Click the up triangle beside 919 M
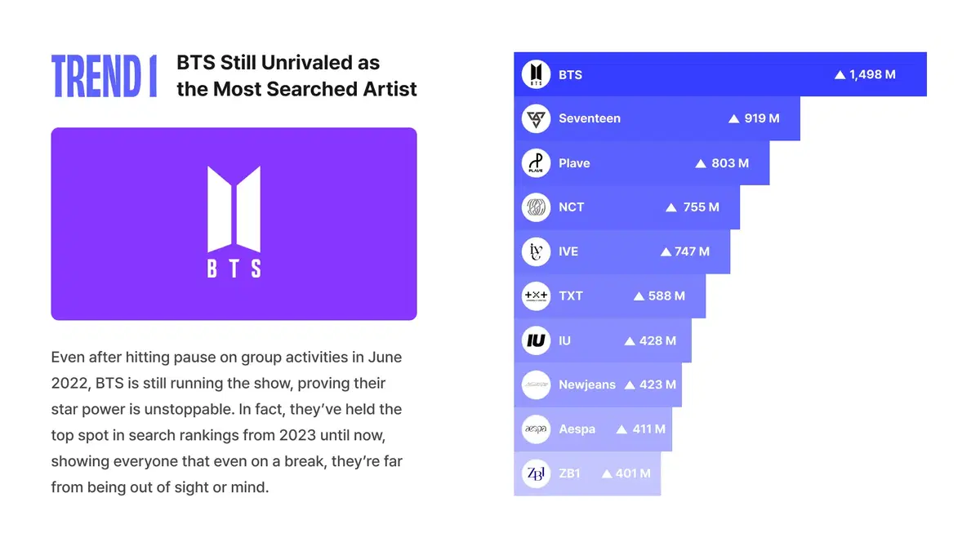Viewport: 980px width, 551px height. pos(733,118)
